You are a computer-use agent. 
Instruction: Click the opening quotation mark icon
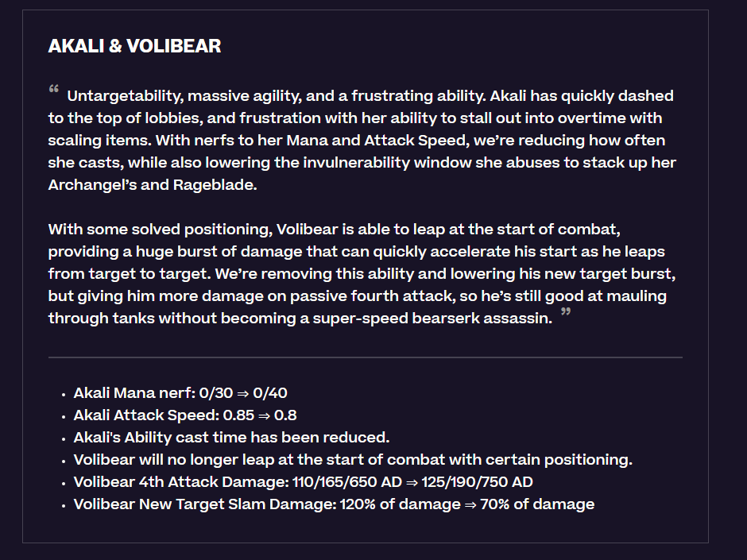pyautogui.click(x=54, y=89)
